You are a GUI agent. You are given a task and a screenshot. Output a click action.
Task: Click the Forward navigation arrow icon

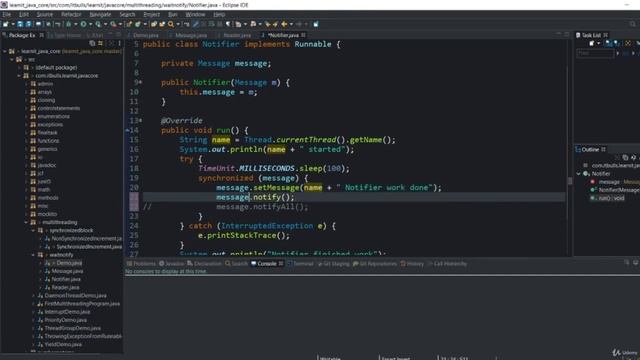click(x=299, y=24)
